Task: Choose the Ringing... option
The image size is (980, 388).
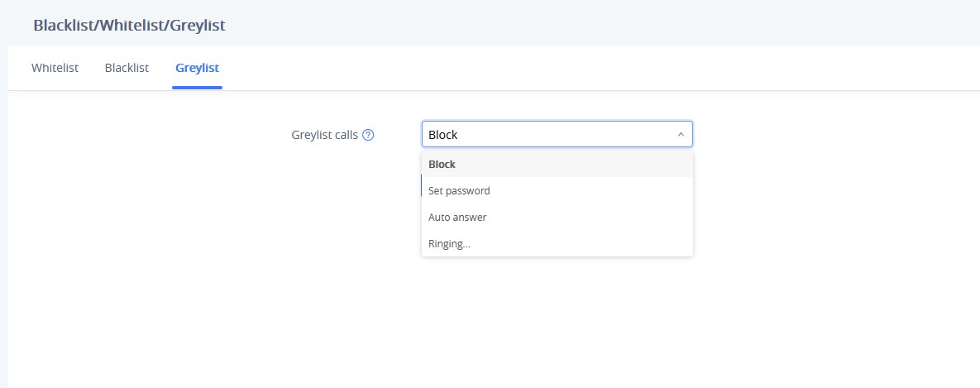Action: (557, 244)
